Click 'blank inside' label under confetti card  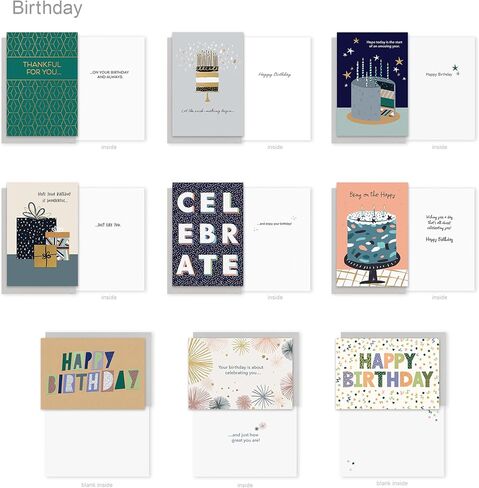(392, 483)
